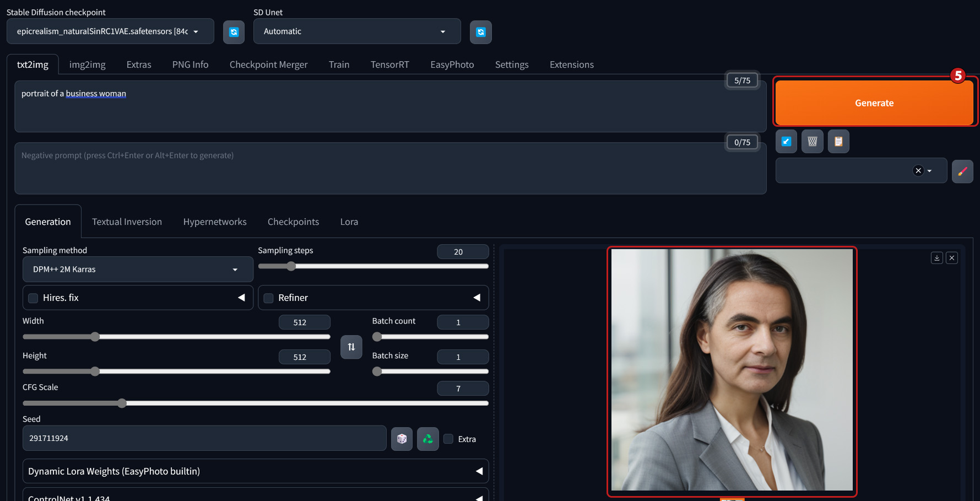Tick the Extra seed checkbox

[x=448, y=439]
